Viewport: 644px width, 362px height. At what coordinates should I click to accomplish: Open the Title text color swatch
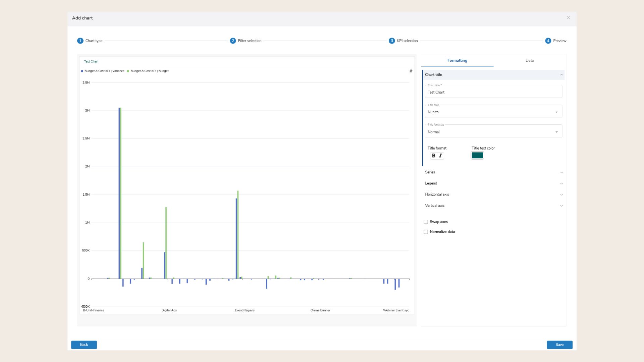(477, 156)
